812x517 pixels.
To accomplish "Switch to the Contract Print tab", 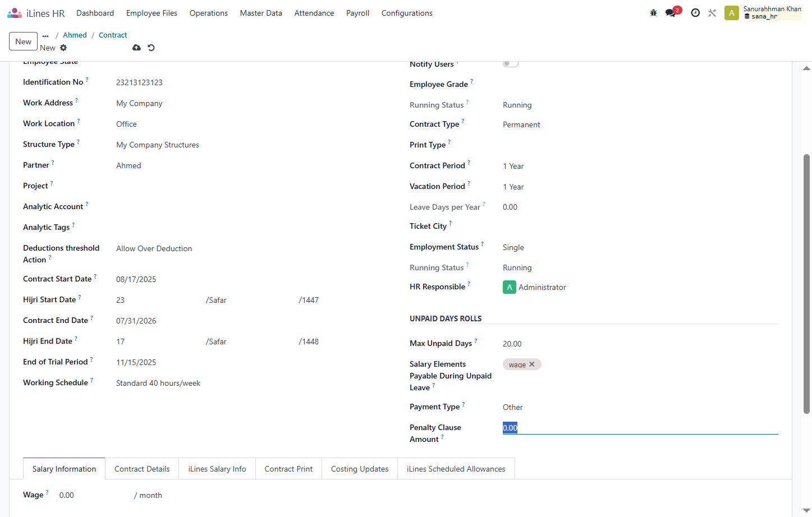I will [x=288, y=469].
